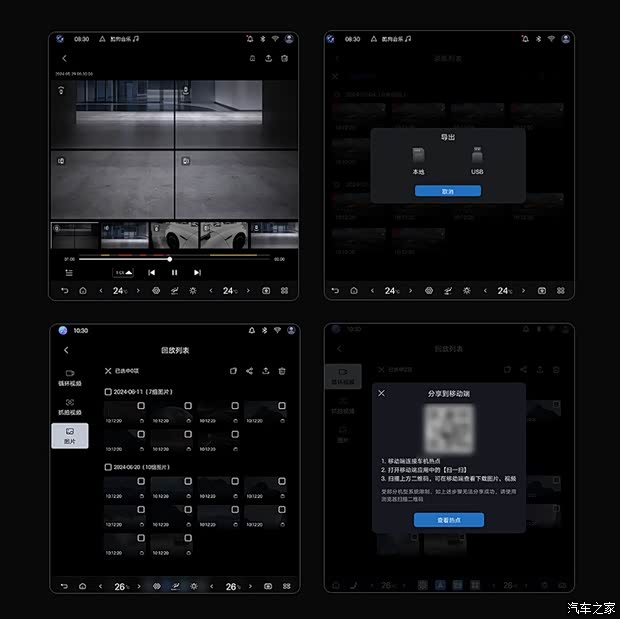Choose USB as export destination
This screenshot has width=620, height=619.
pyautogui.click(x=477, y=161)
